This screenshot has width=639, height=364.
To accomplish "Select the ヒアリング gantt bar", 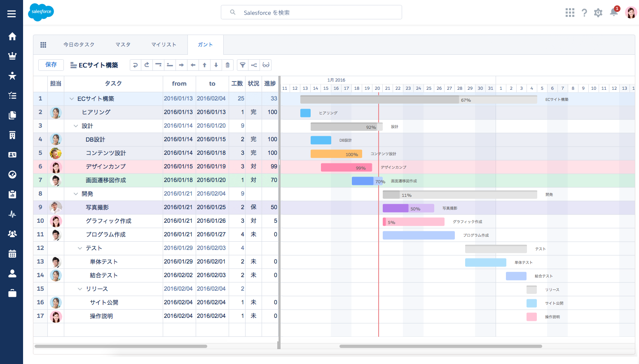I will pos(305,113).
